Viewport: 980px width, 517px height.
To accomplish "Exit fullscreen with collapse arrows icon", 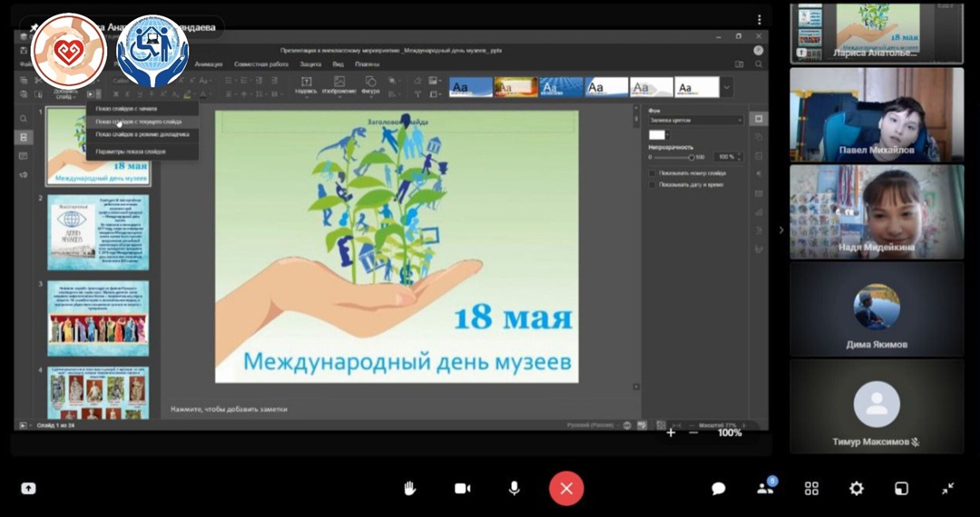I will click(x=948, y=488).
